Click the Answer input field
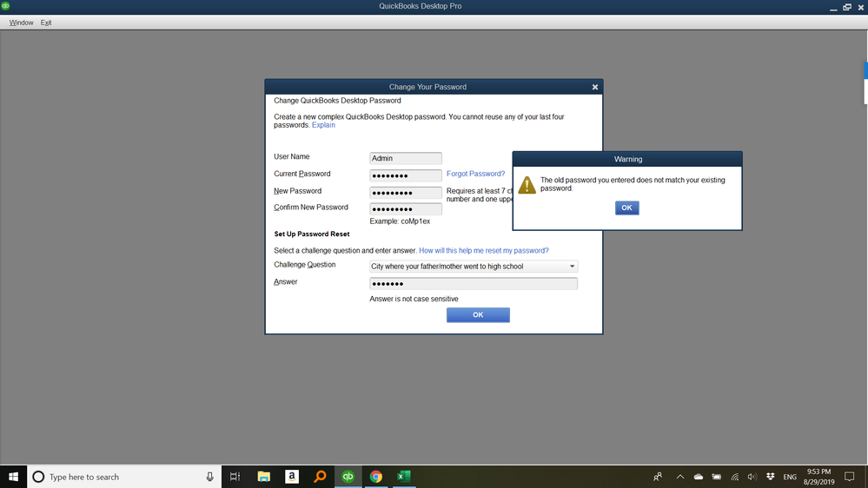Image resolution: width=868 pixels, height=488 pixels. coord(474,283)
